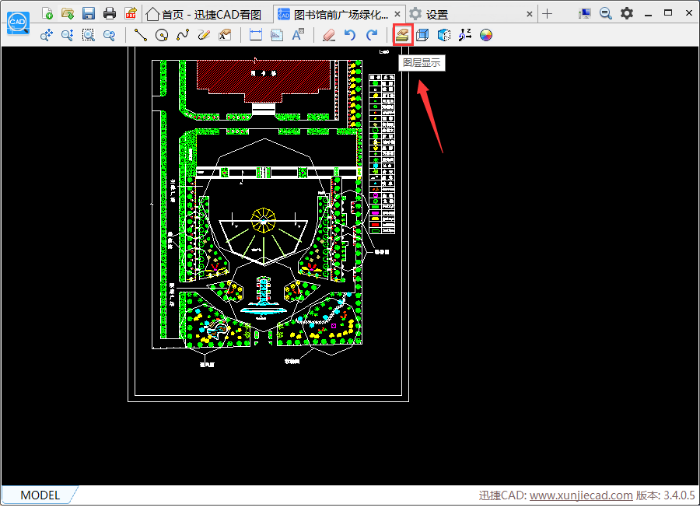This screenshot has height=506, width=700.
Task: Print the current drawing
Action: pyautogui.click(x=109, y=13)
